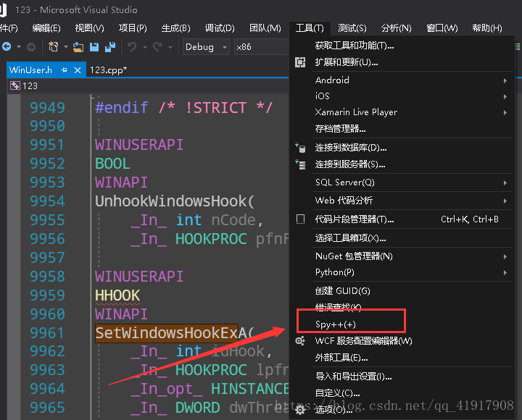522x420 pixels.
Task: Click the Navigate Backward arrow icon
Action: 7,47
